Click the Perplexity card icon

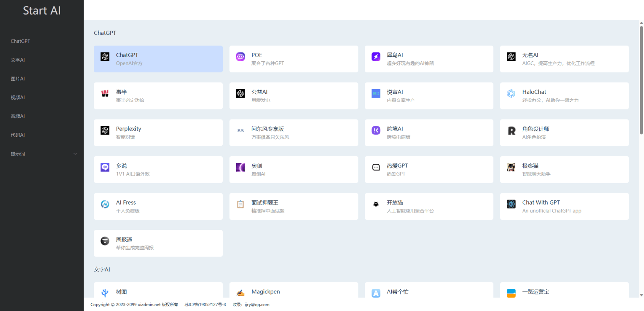pos(105,130)
